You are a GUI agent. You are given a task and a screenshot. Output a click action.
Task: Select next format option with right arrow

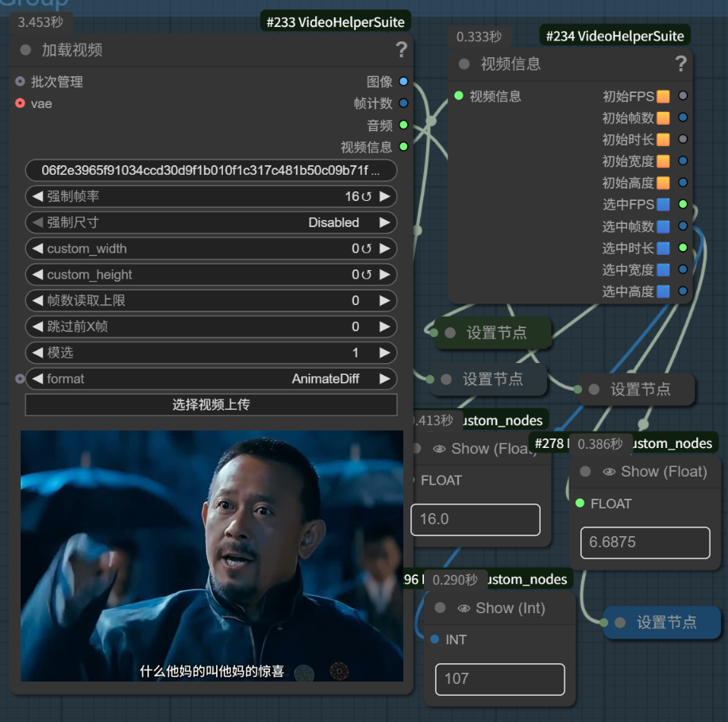pos(384,379)
